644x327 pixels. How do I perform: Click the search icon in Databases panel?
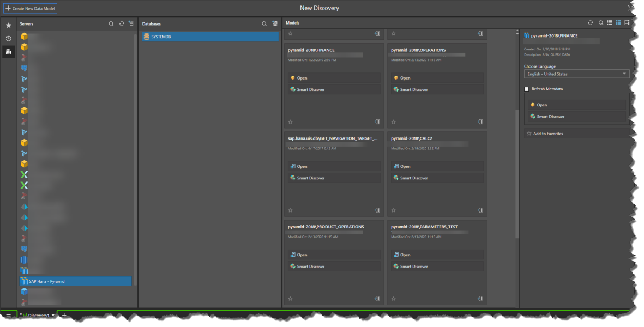coord(264,23)
